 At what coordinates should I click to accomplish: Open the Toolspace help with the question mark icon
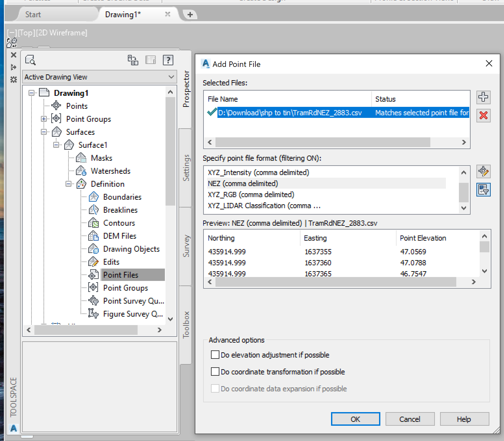point(168,60)
